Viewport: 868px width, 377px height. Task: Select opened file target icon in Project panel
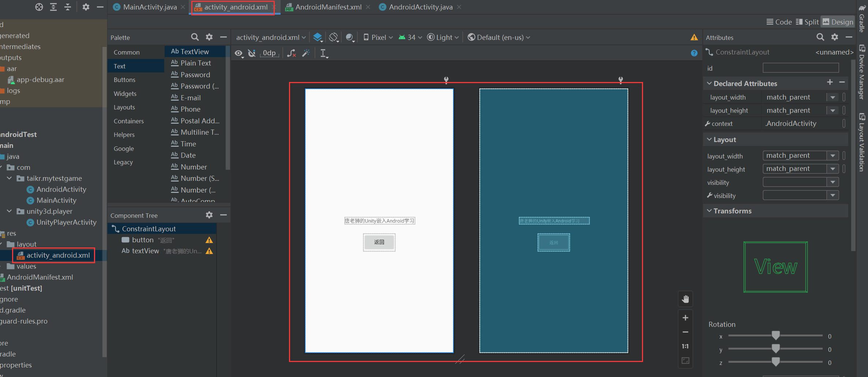tap(39, 7)
